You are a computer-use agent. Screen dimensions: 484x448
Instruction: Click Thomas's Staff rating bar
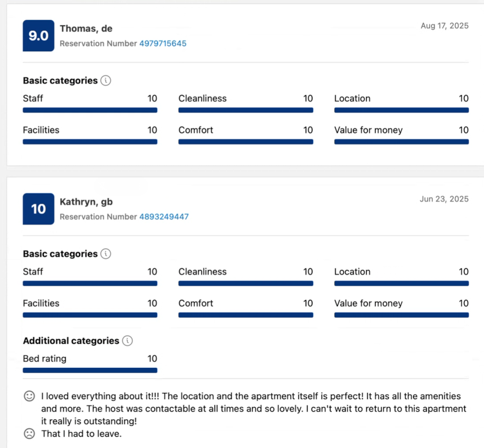click(90, 110)
